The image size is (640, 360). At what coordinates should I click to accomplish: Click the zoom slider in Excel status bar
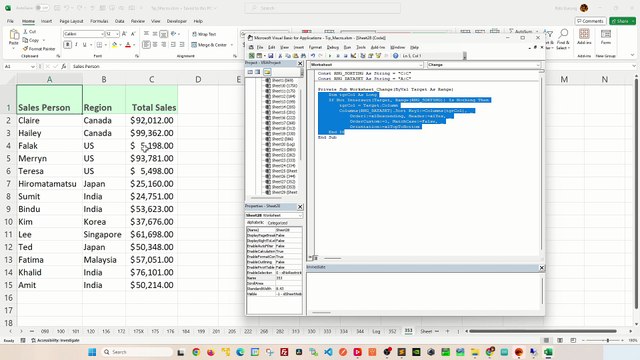pyautogui.click(x=608, y=340)
